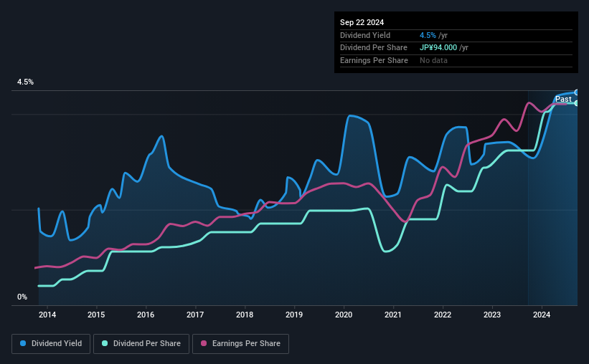Select the 2024 x-axis label
Screen dimensions: 589x364
(x=542, y=315)
